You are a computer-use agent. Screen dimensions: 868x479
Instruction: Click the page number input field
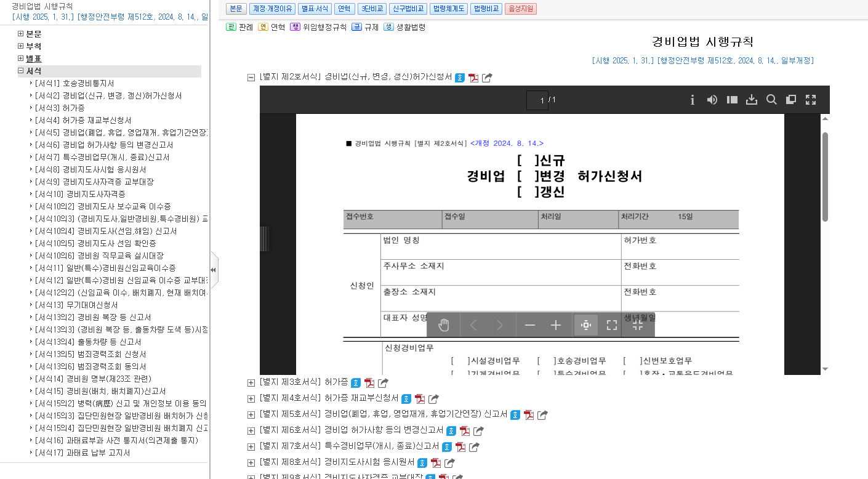coord(537,100)
